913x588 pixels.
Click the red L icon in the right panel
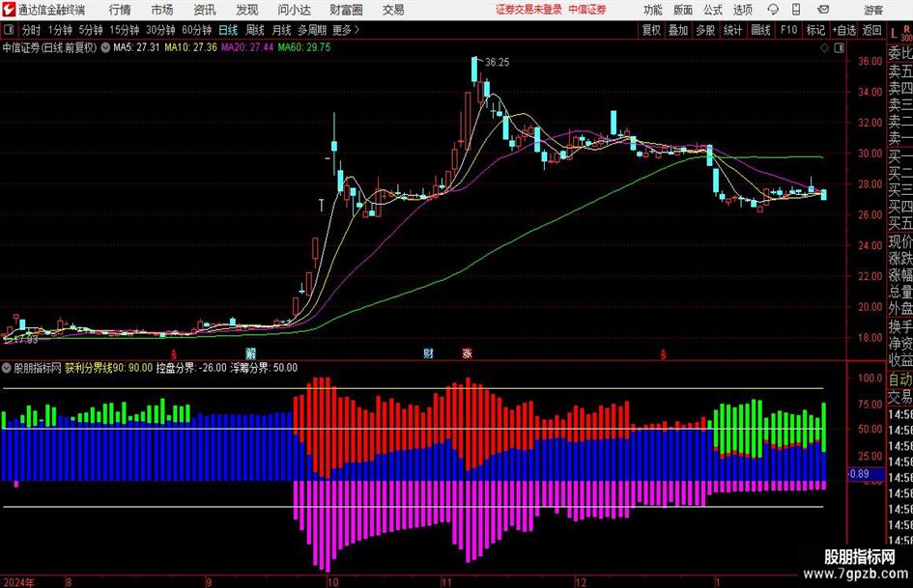tap(894, 35)
